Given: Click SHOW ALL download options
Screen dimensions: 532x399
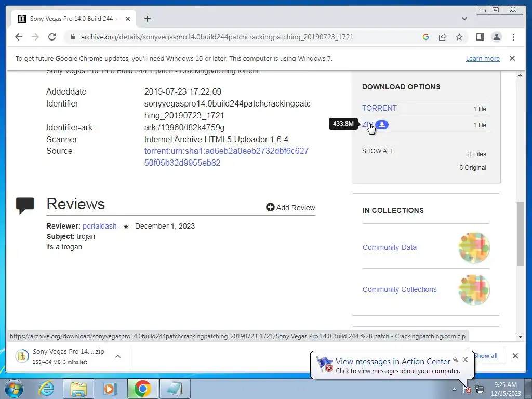Looking at the screenshot, I should (378, 151).
